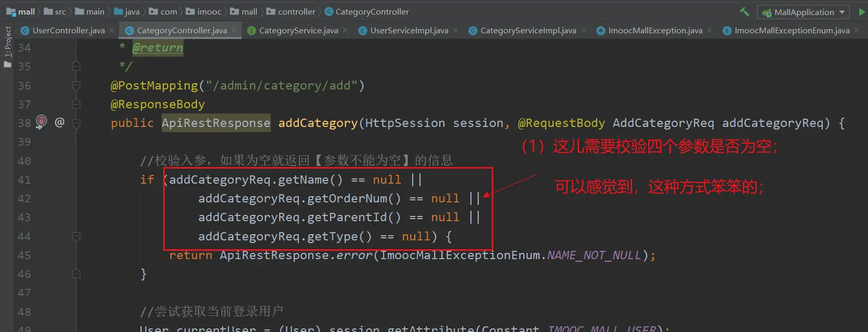The width and height of the screenshot is (868, 332).
Task: Click getParentId() on line 43
Action: point(354,218)
